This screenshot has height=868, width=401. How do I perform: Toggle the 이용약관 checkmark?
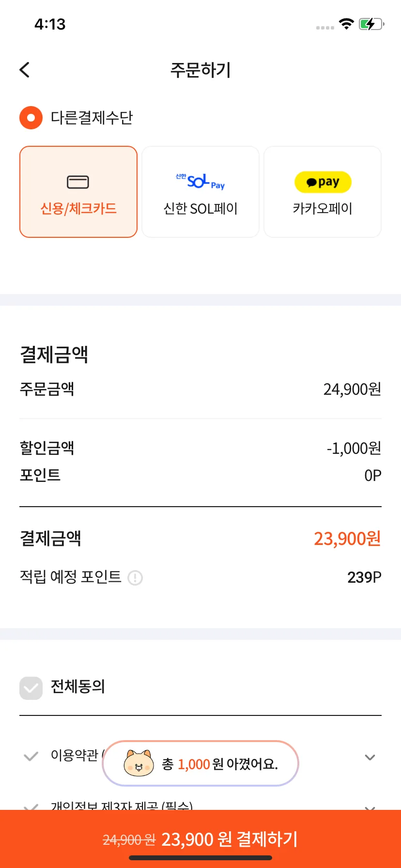tap(31, 756)
